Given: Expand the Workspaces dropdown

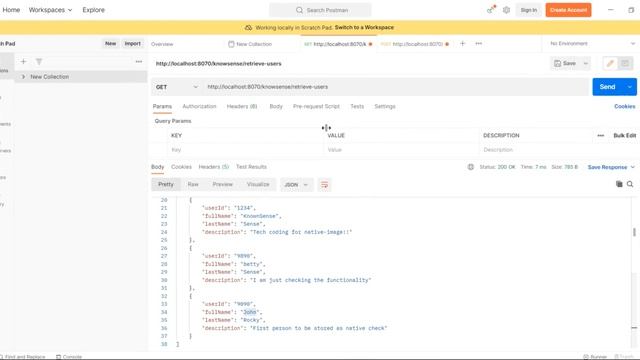Looking at the screenshot, I should pyautogui.click(x=50, y=10).
